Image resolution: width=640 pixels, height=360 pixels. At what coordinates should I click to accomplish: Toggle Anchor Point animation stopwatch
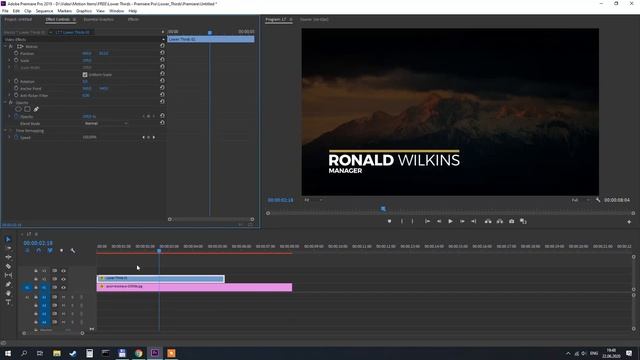(16, 88)
